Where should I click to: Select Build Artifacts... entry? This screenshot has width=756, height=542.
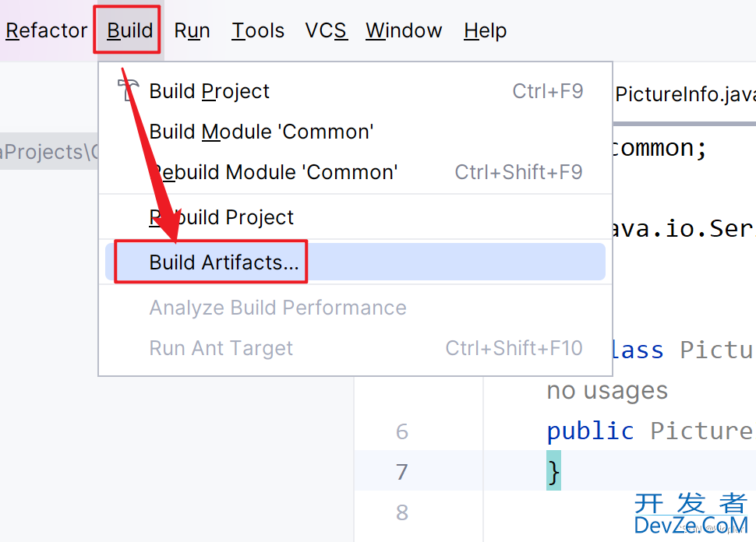(x=355, y=262)
